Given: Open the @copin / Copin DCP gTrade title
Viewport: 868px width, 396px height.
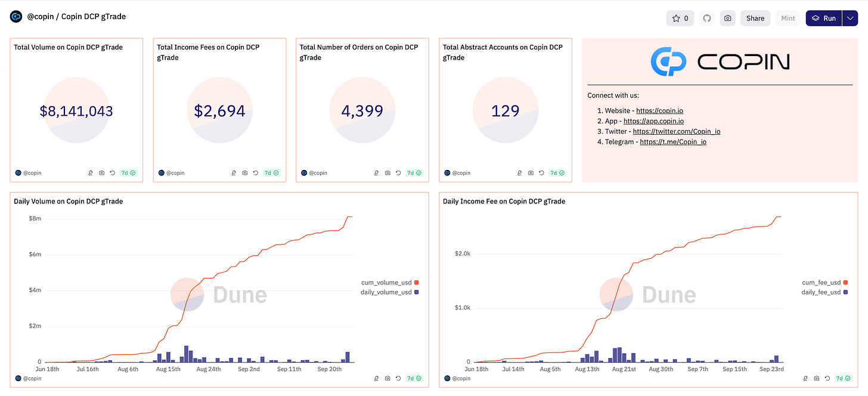Looking at the screenshot, I should click(x=76, y=17).
